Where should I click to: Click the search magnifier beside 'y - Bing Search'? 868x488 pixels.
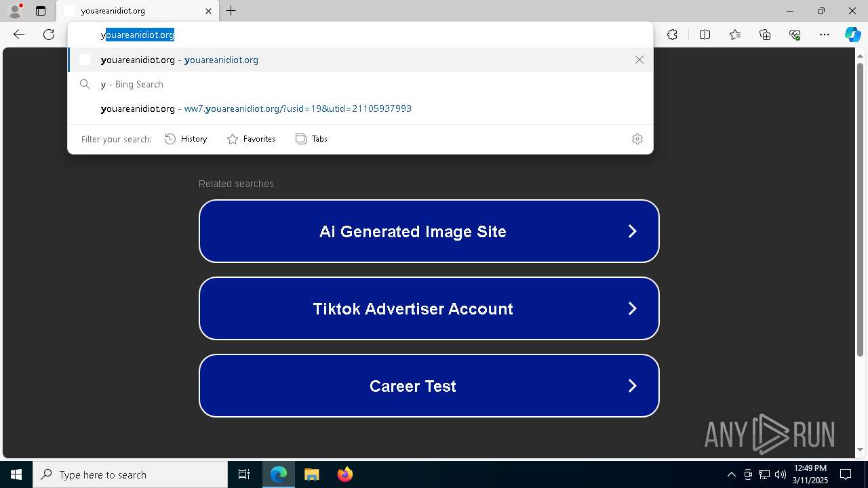tap(85, 84)
